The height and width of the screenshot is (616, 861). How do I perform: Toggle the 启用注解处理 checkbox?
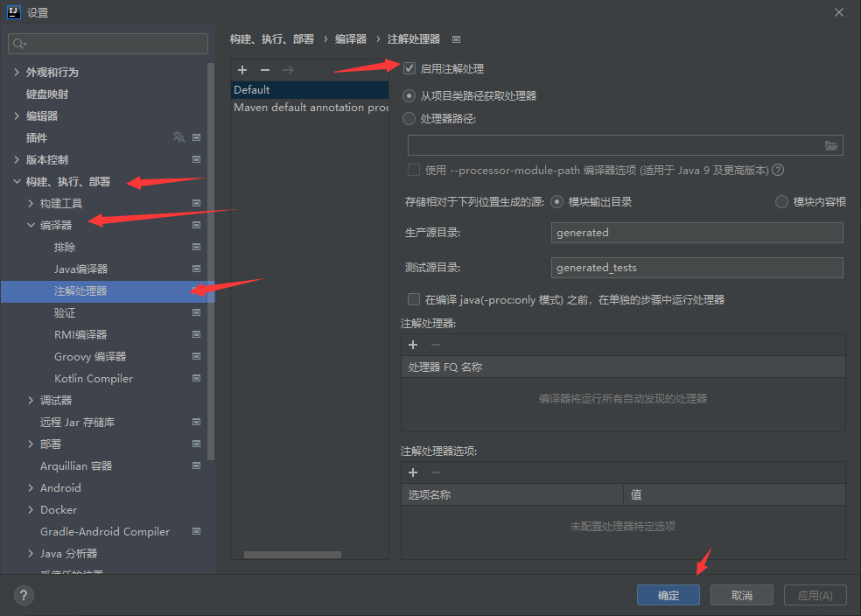pyautogui.click(x=409, y=68)
